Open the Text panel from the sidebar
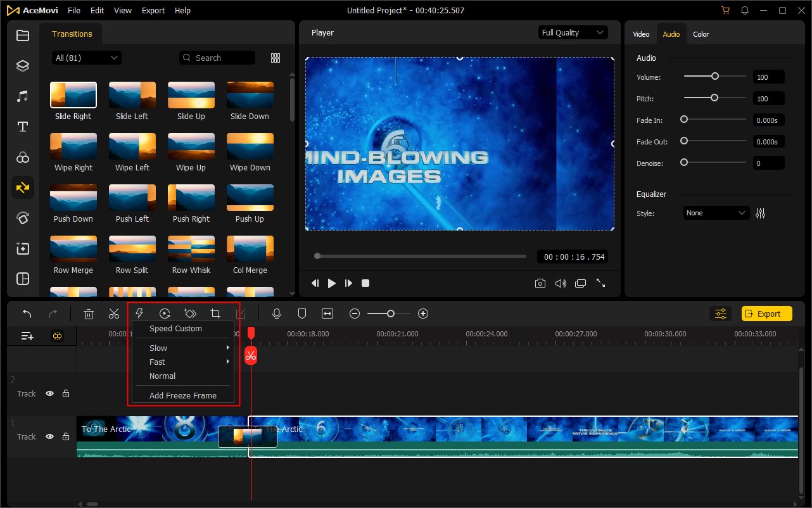This screenshot has width=812, height=508. (x=22, y=126)
